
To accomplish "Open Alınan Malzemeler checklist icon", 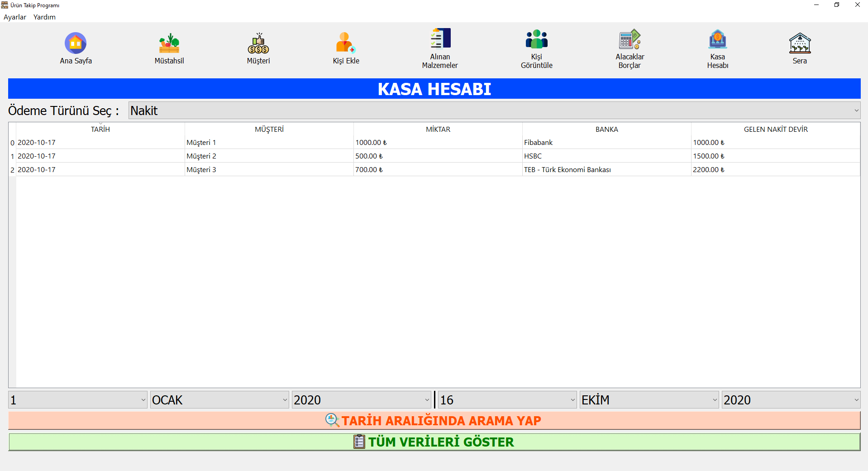I will 440,39.
